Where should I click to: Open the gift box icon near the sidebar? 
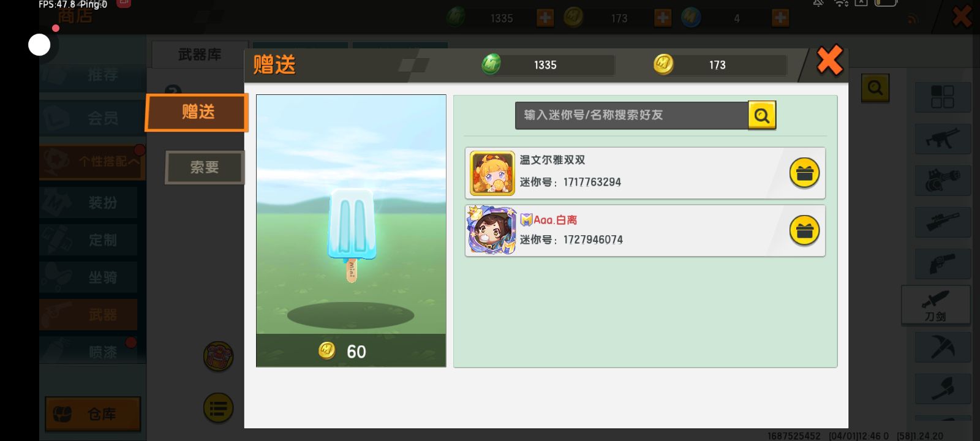(218, 356)
